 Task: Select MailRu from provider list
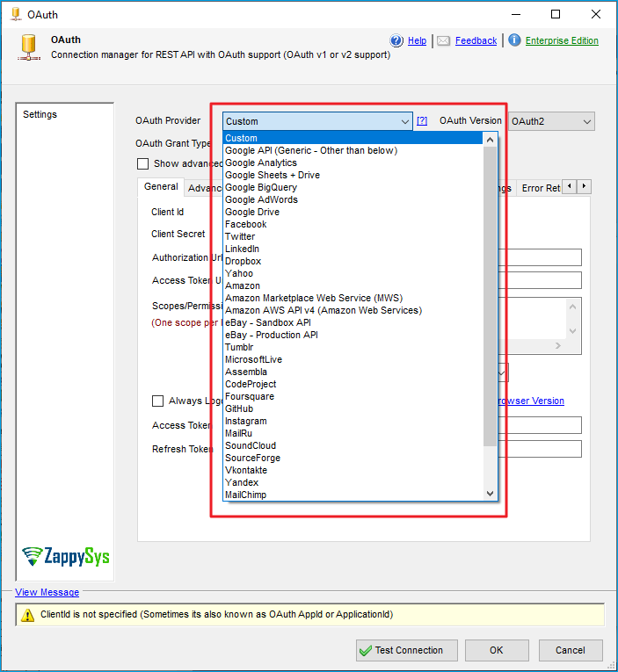(x=353, y=433)
